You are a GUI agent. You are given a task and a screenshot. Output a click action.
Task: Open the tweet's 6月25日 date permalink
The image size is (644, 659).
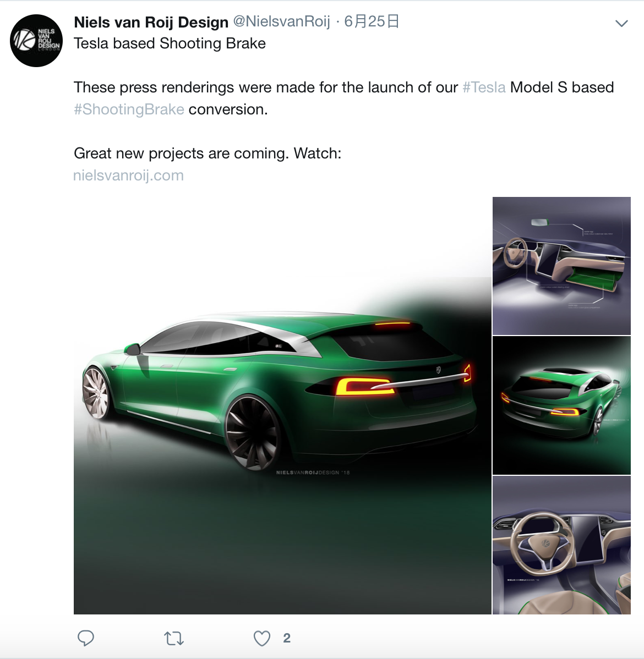pyautogui.click(x=372, y=21)
